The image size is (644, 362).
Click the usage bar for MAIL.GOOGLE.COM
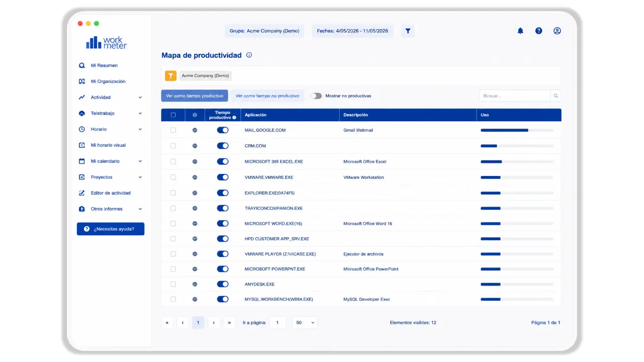pyautogui.click(x=517, y=130)
